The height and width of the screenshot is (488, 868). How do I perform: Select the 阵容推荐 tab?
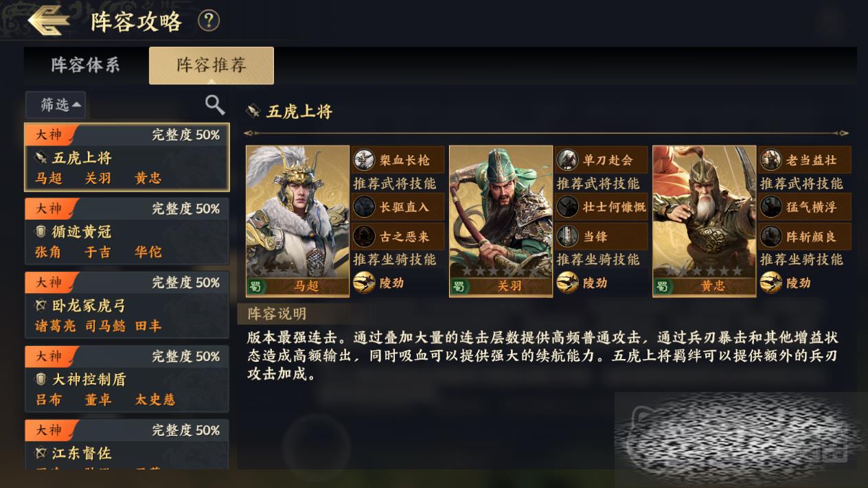pos(212,65)
